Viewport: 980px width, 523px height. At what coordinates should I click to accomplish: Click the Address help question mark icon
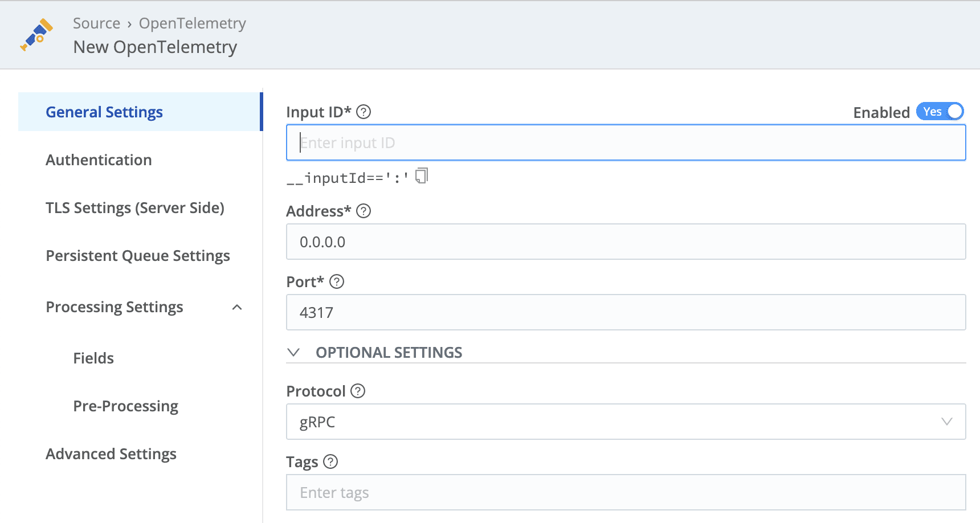364,211
